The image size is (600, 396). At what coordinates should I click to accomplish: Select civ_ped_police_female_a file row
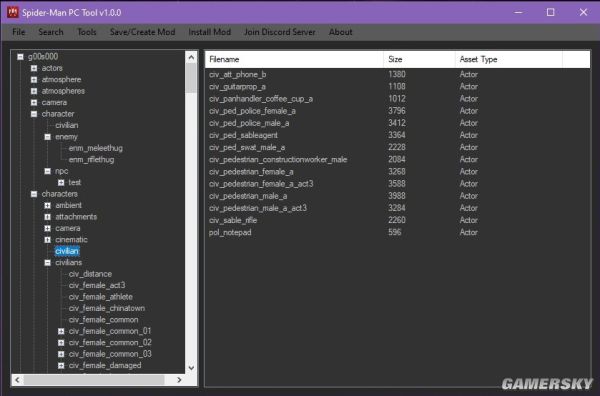(x=397, y=111)
